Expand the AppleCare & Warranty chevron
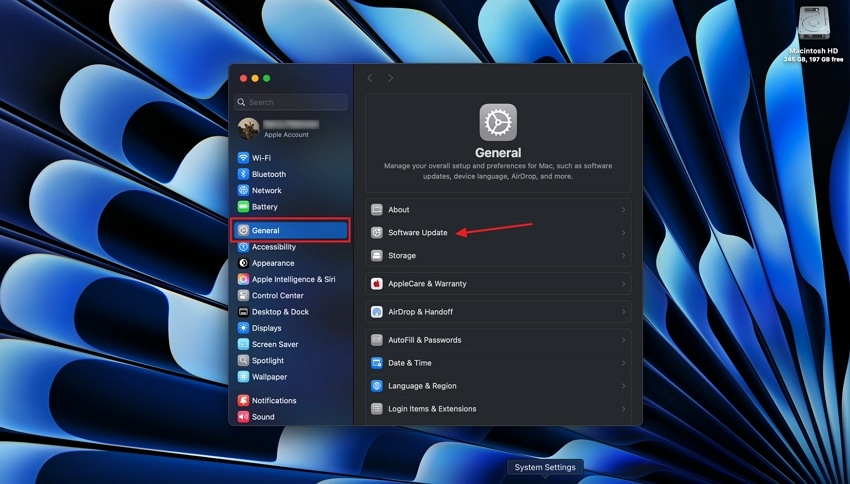 pyautogui.click(x=623, y=283)
